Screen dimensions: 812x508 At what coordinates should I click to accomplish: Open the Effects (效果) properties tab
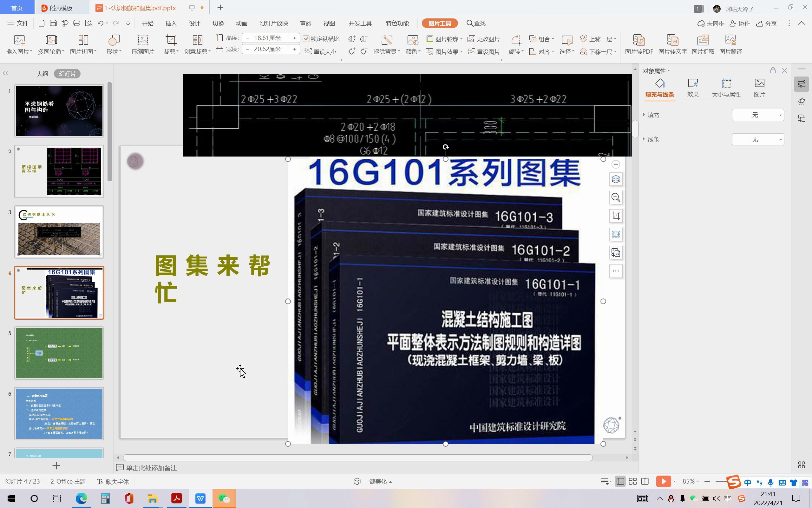coord(692,88)
